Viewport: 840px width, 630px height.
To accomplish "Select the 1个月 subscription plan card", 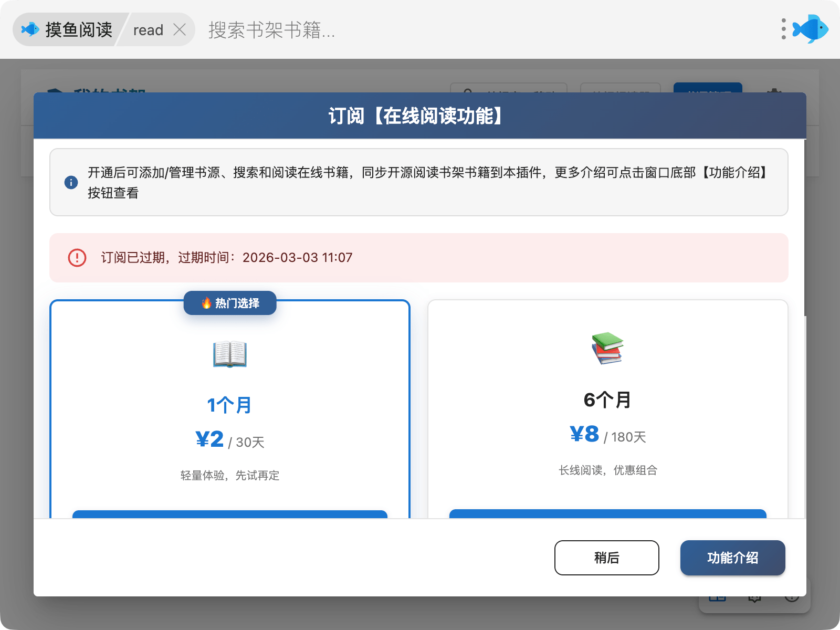I will pyautogui.click(x=230, y=409).
